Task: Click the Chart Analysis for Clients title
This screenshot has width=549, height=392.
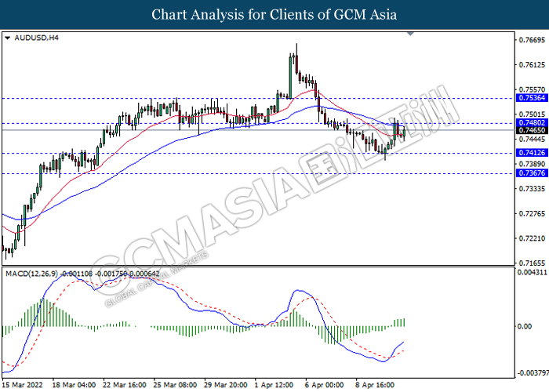Action: [274, 15]
